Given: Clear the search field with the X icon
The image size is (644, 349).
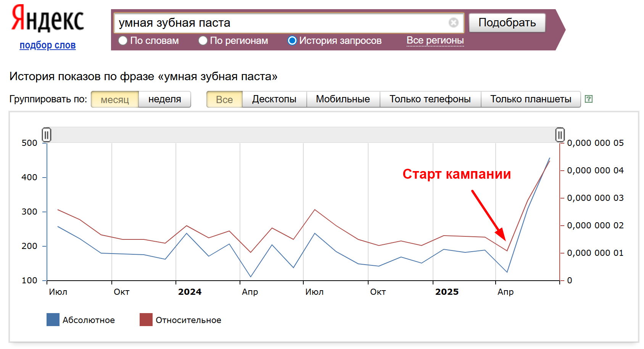Looking at the screenshot, I should [x=453, y=23].
